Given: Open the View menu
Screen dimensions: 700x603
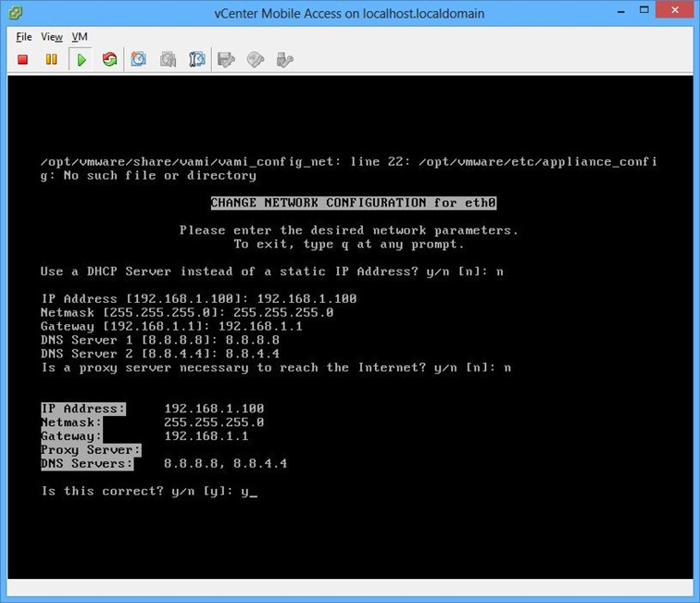Looking at the screenshot, I should [52, 37].
